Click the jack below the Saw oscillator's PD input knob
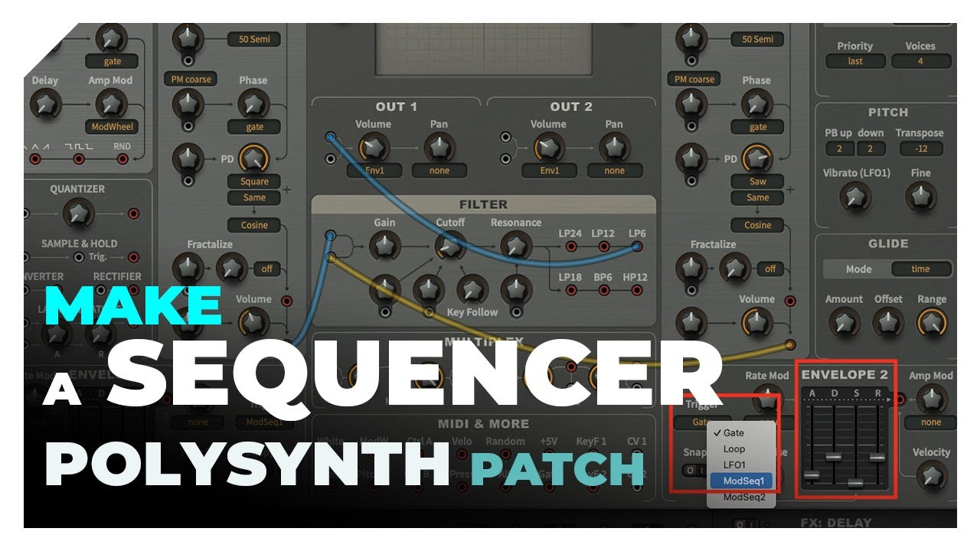The width and height of the screenshot is (980, 551). click(x=691, y=181)
